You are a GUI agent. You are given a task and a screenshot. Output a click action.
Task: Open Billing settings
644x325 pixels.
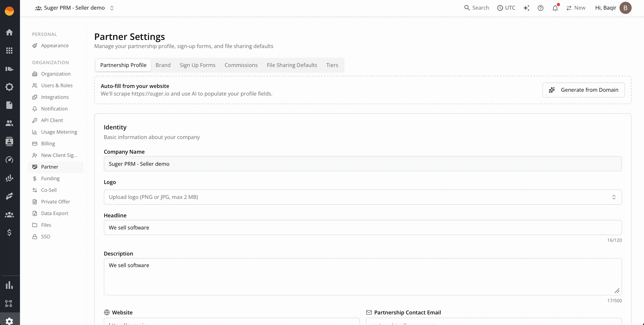(56, 144)
